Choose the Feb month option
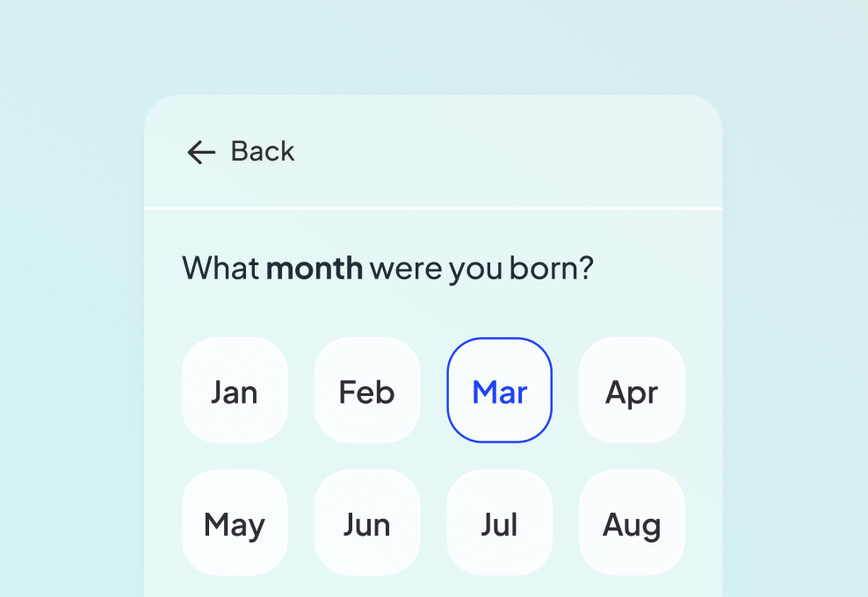The image size is (868, 597). point(367,391)
